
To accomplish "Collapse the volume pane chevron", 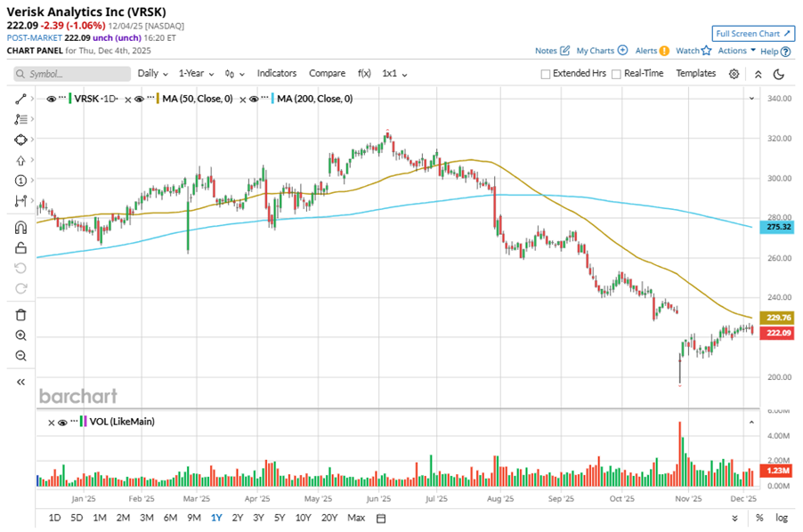I will (x=751, y=423).
